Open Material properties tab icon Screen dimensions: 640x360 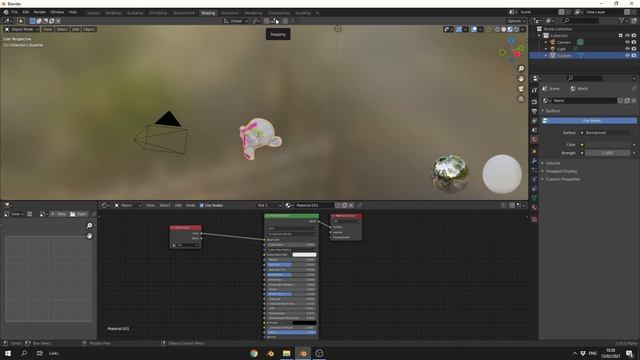[534, 207]
